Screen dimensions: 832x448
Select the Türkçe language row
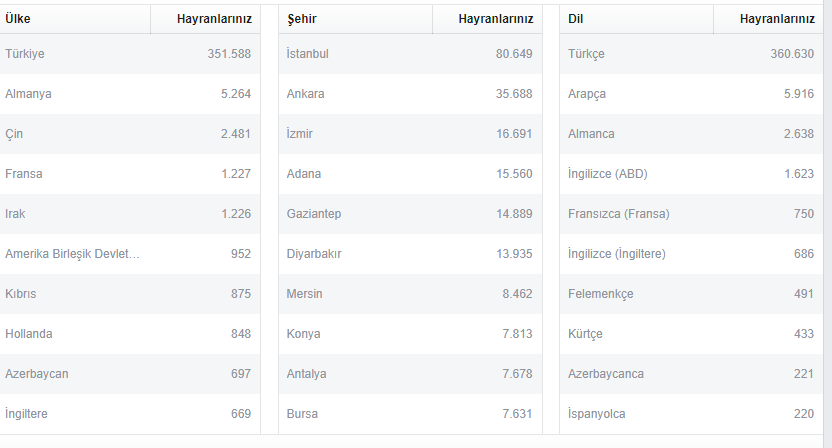click(x=691, y=54)
